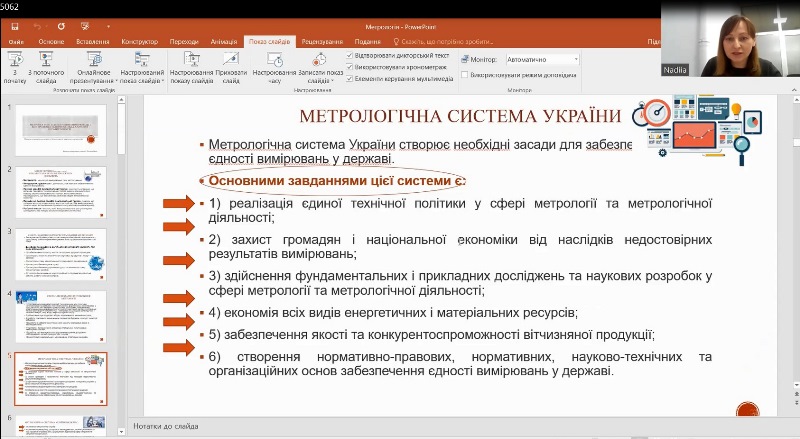This screenshot has height=439, width=800.
Task: Switch to the Конструктор tab
Action: pyautogui.click(x=140, y=42)
